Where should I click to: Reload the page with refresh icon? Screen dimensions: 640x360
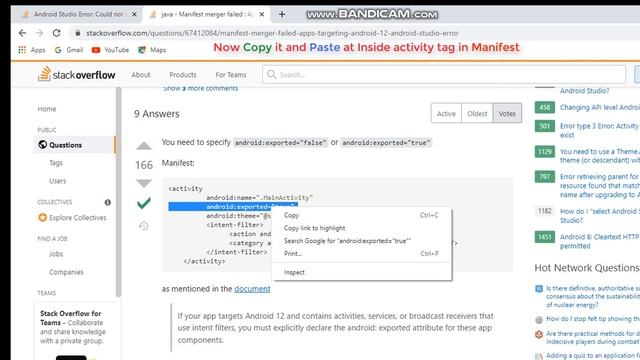click(57, 33)
